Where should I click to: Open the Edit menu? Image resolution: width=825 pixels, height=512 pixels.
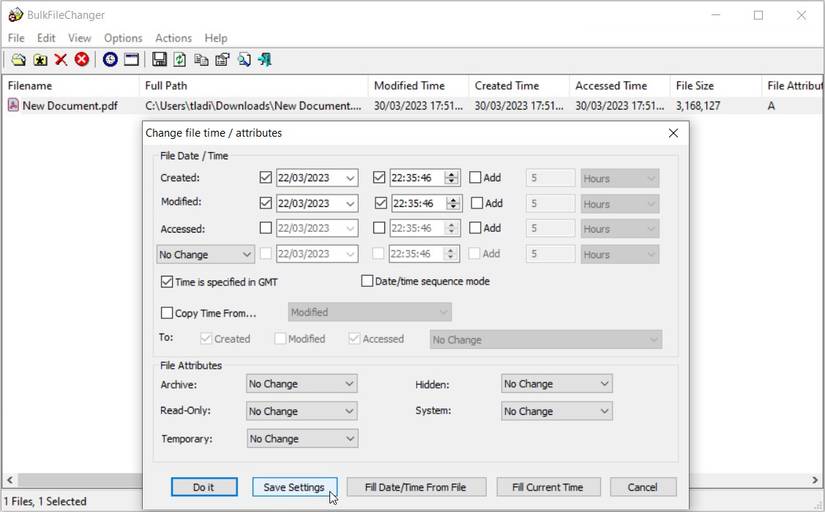point(46,38)
